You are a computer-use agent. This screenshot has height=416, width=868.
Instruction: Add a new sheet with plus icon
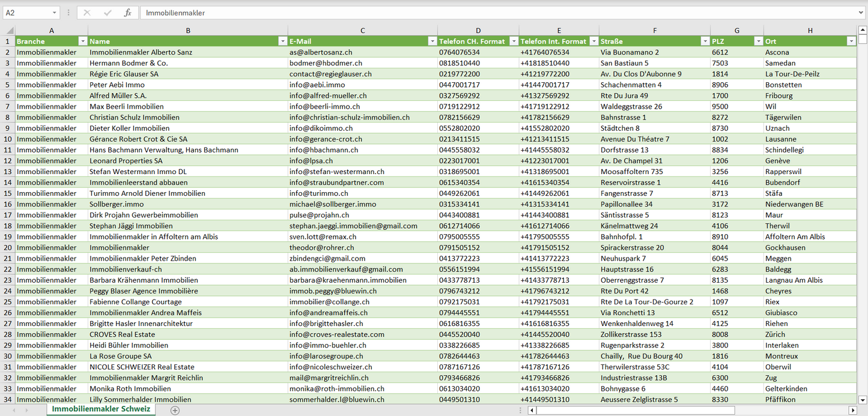(175, 410)
